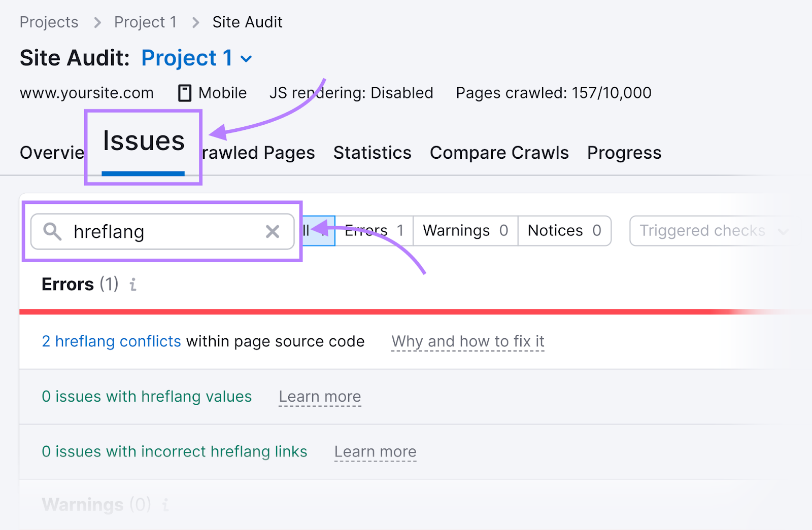Expand the Triggered checks chevron arrow
812x530 pixels.
point(784,231)
